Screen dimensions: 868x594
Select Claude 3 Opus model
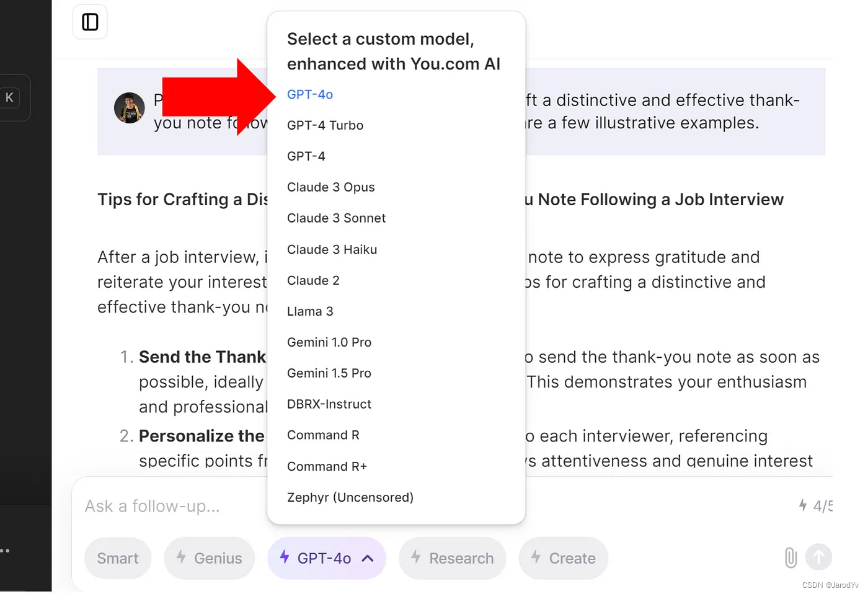331,187
